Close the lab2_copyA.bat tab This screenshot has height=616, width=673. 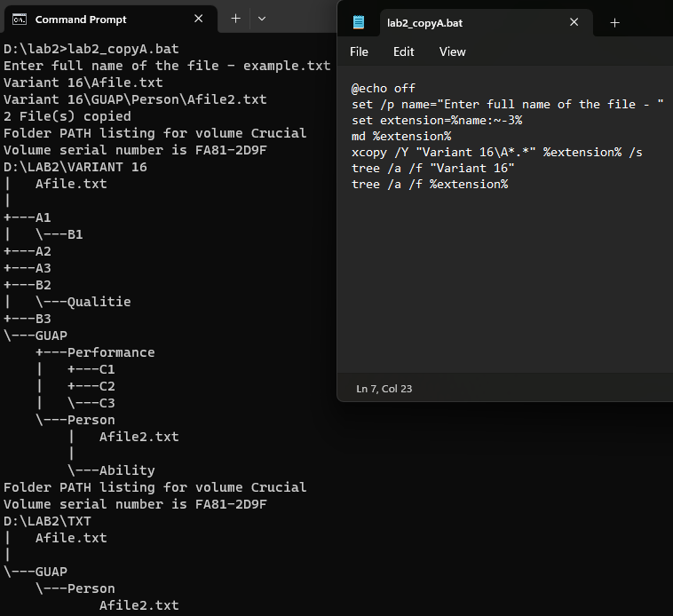[574, 22]
